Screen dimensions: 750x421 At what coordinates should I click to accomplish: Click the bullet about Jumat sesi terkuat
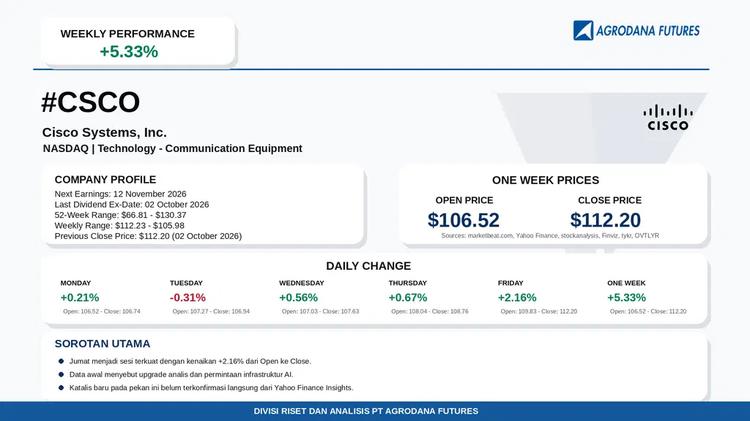[x=190, y=361]
